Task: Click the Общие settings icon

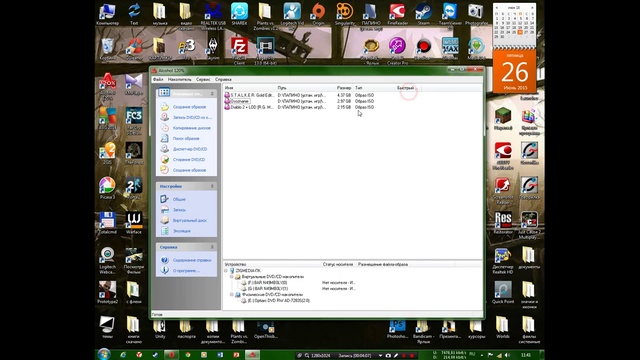Action: point(164,199)
